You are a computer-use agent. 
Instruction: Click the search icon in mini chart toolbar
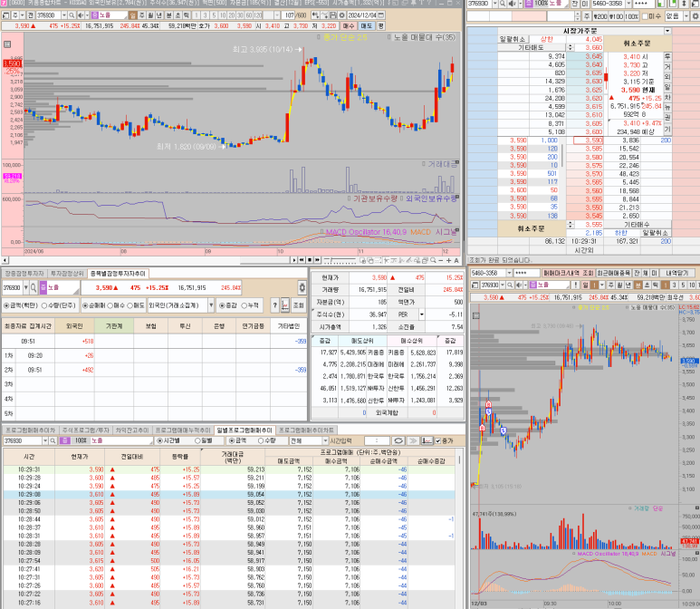click(x=510, y=285)
